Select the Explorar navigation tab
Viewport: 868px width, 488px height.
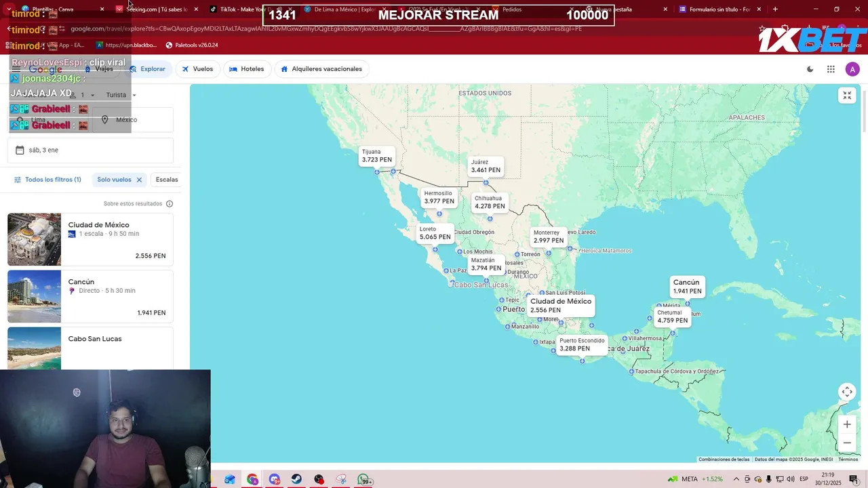147,69
